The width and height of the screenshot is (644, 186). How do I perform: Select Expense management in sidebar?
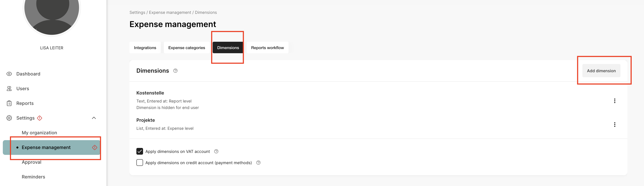tap(52, 148)
